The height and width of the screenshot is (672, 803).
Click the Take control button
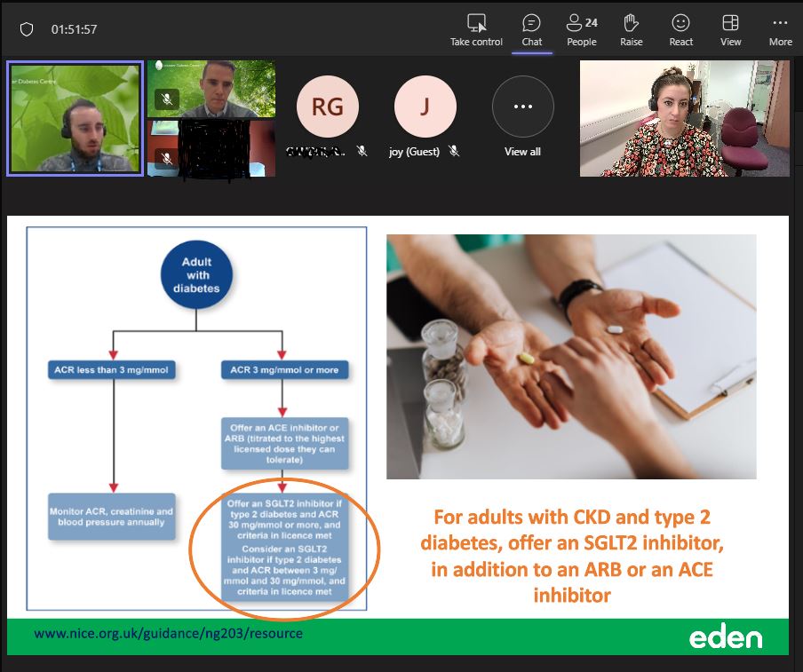(x=476, y=29)
